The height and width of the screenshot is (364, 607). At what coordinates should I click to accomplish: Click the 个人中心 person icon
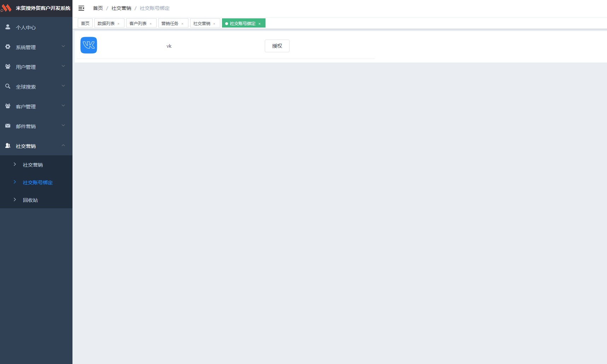(8, 27)
